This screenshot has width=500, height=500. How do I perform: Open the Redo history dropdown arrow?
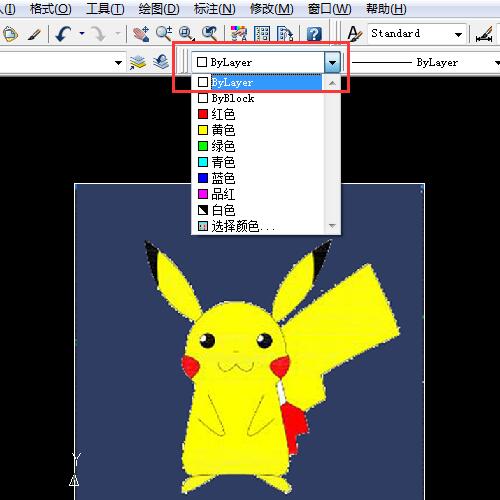click(118, 34)
